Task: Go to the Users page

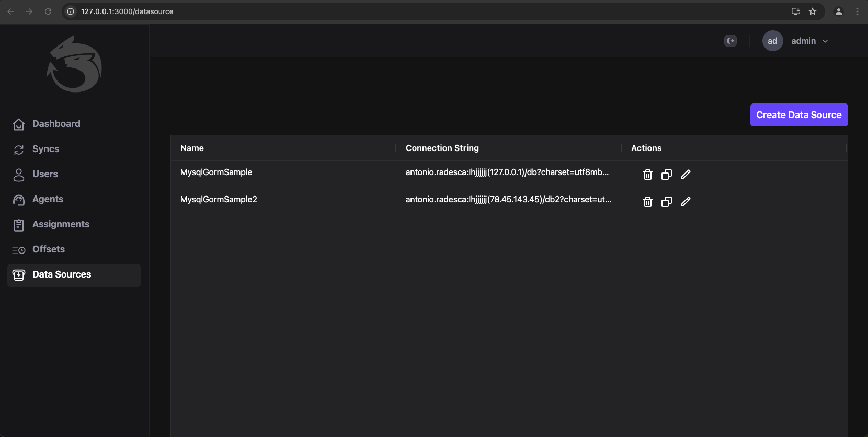Action: (45, 174)
